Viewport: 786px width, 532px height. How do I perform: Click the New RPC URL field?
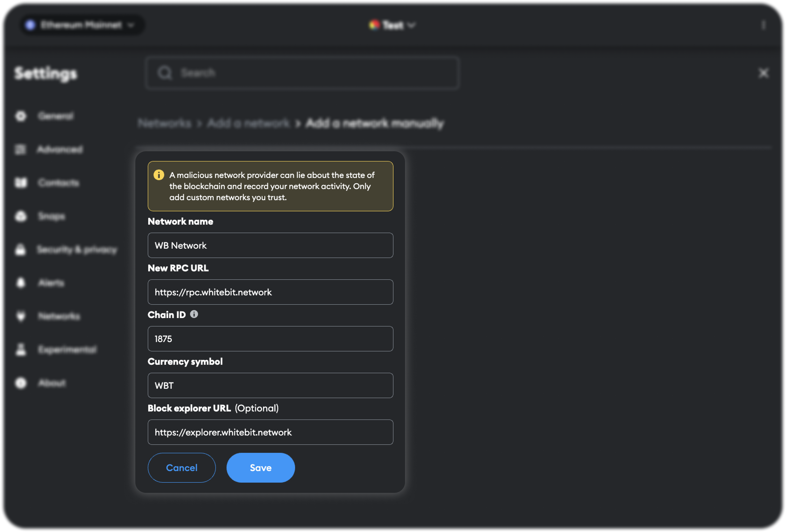pyautogui.click(x=270, y=292)
